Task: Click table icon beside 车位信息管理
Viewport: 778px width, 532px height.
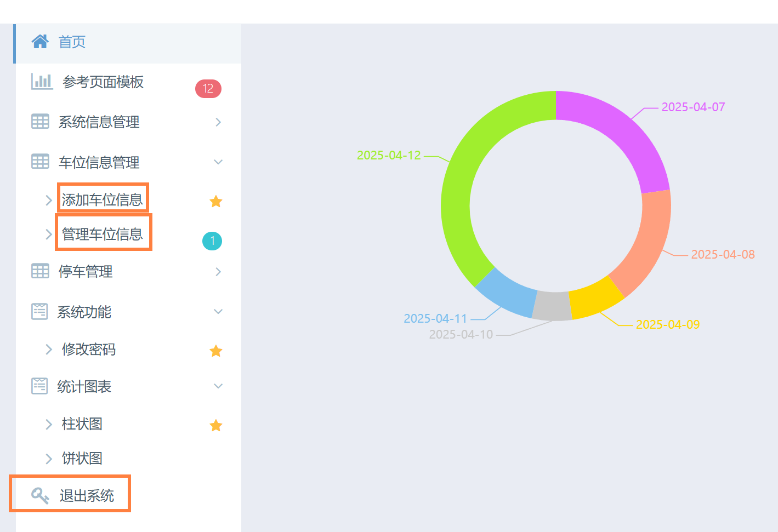Action: click(40, 162)
